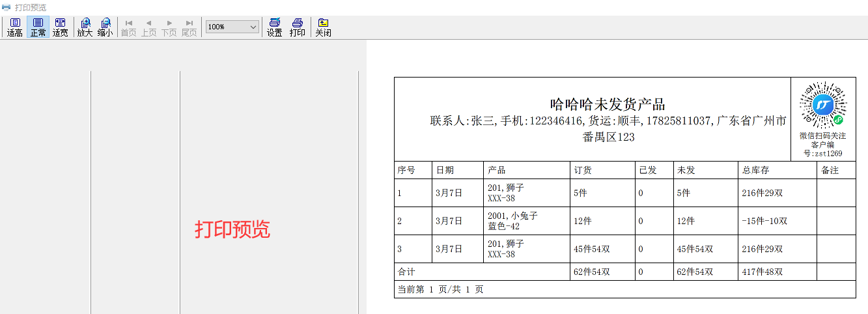This screenshot has width=868, height=314.
Task: Click the 产品 column header
Action: (x=497, y=170)
